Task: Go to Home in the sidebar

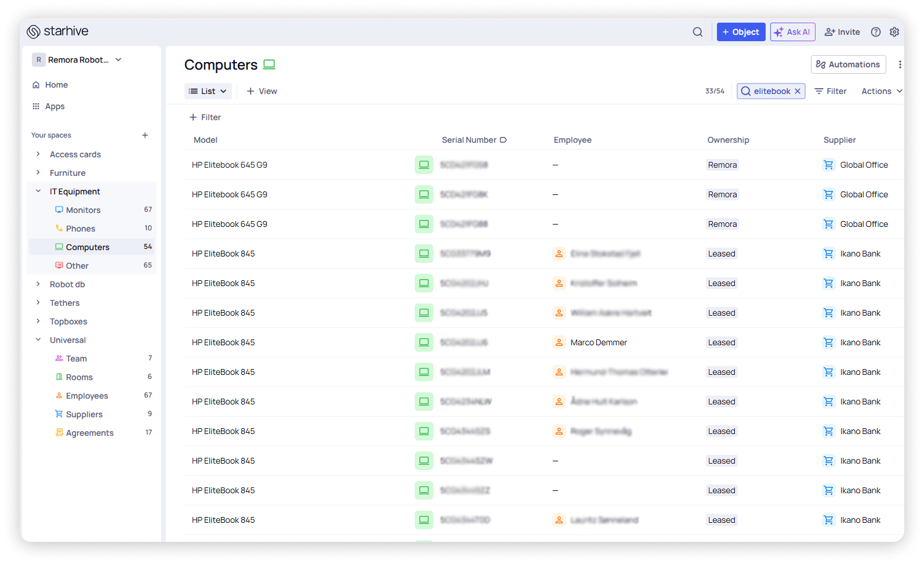Action: pyautogui.click(x=56, y=85)
